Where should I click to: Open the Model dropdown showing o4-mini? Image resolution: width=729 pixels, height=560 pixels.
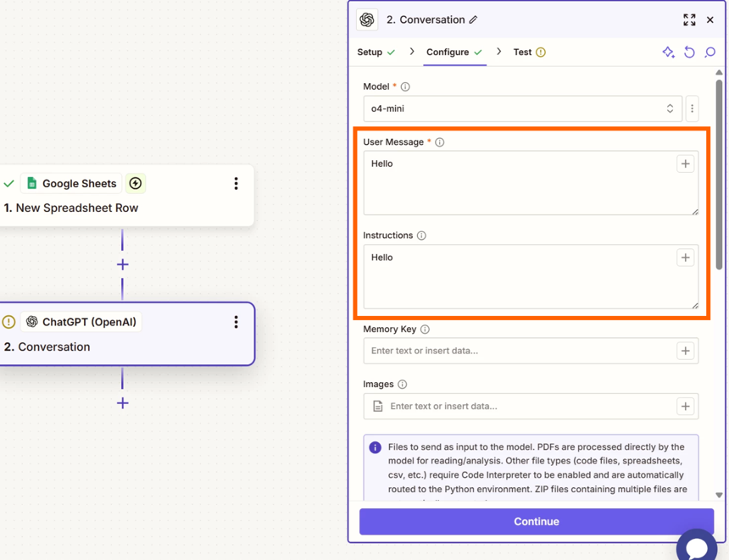click(522, 108)
